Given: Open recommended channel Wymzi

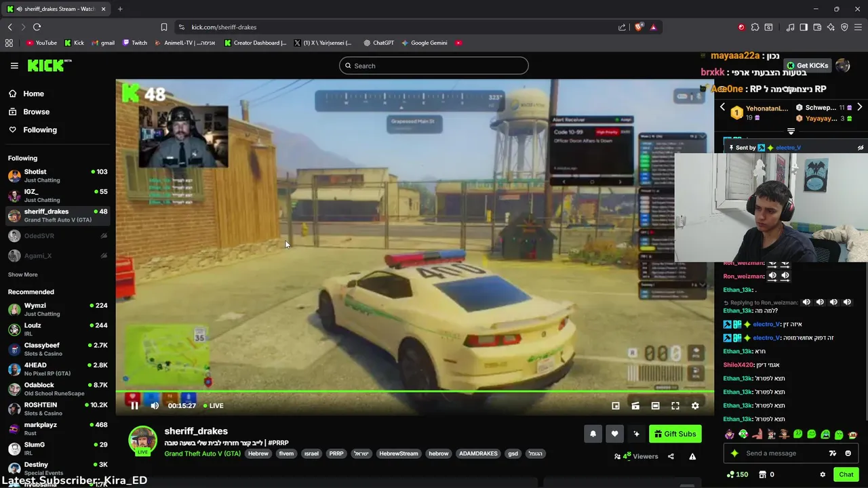Looking at the screenshot, I should [58, 309].
